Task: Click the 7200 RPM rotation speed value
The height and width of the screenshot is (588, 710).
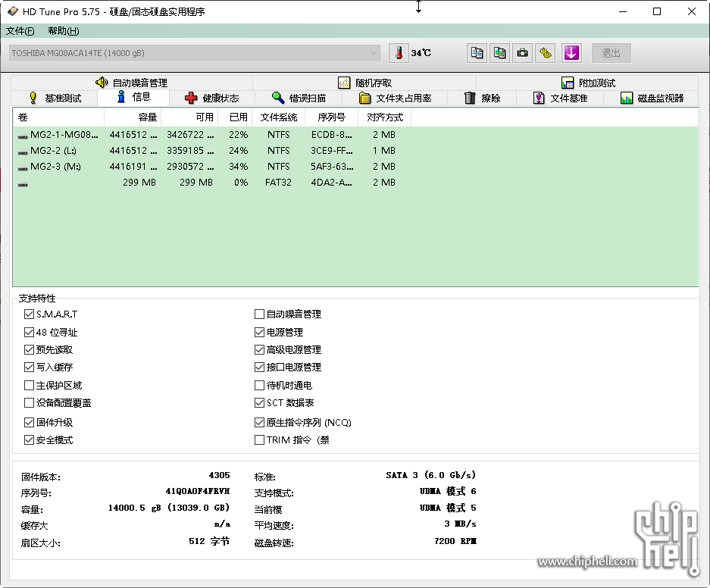Action: click(x=455, y=541)
